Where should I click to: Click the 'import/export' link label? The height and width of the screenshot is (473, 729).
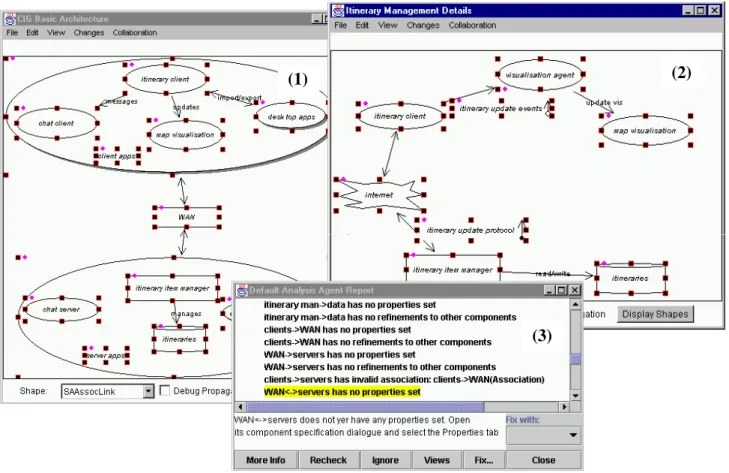click(x=239, y=98)
